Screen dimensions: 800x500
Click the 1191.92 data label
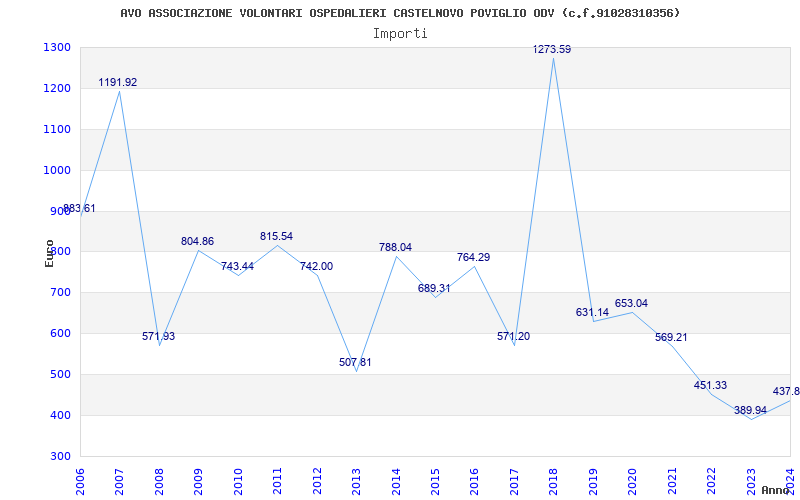point(118,82)
